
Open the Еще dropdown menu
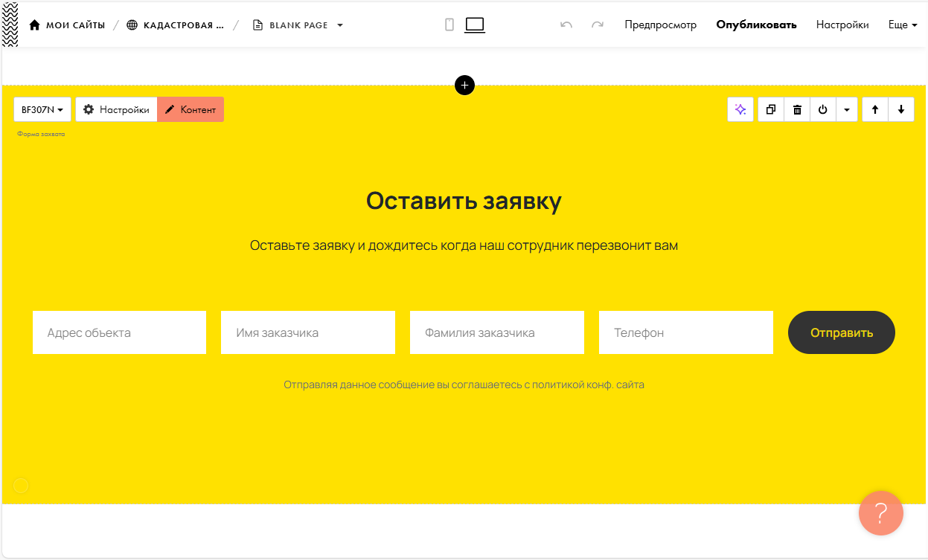click(903, 25)
